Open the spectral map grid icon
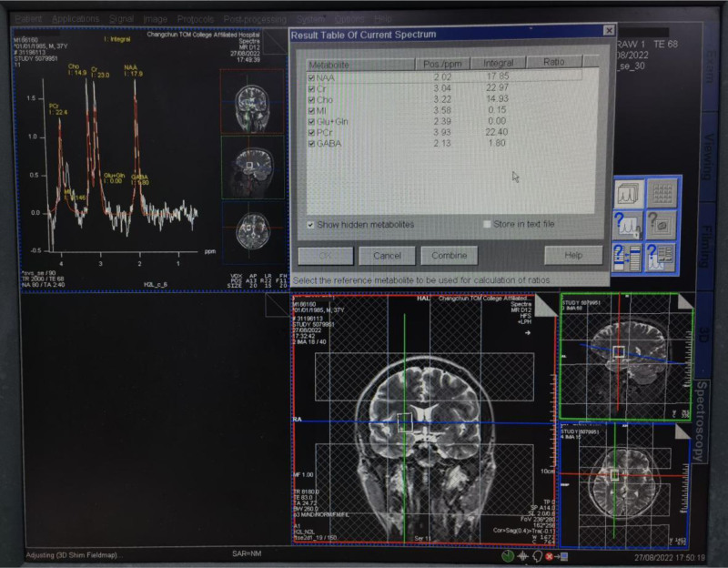The image size is (728, 568). point(662,193)
